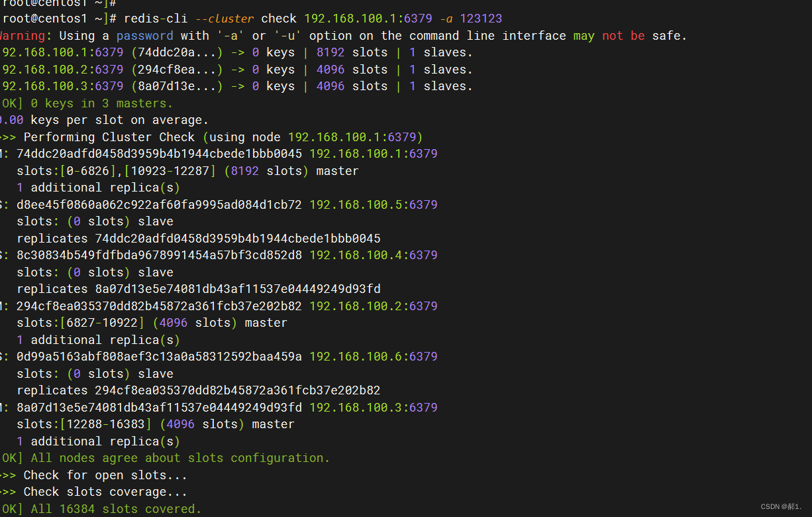
Task: Click 'keys per slot on average.' text
Action: click(120, 120)
